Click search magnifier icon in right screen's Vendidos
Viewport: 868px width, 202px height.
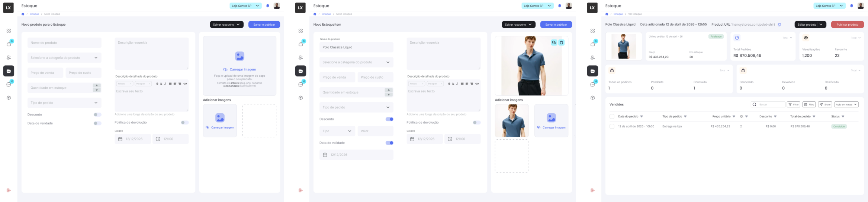(x=754, y=105)
